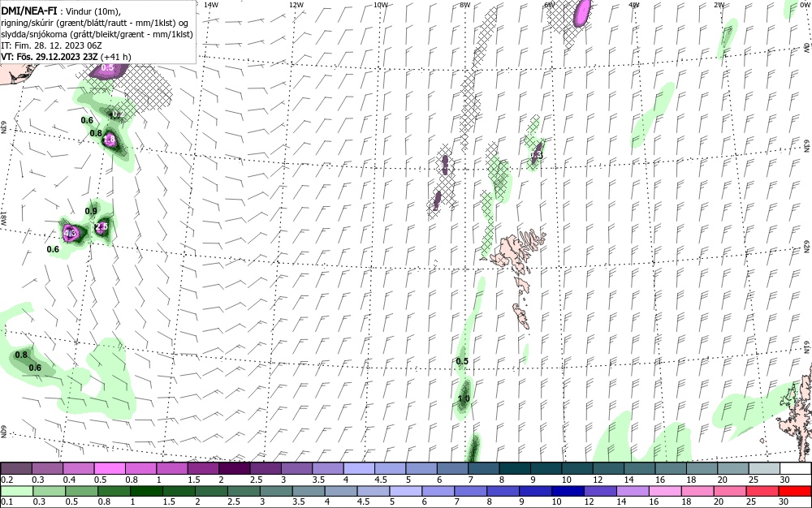Pick the light gray top-row swatch for 25
This screenshot has width=812, height=508.
(765, 469)
